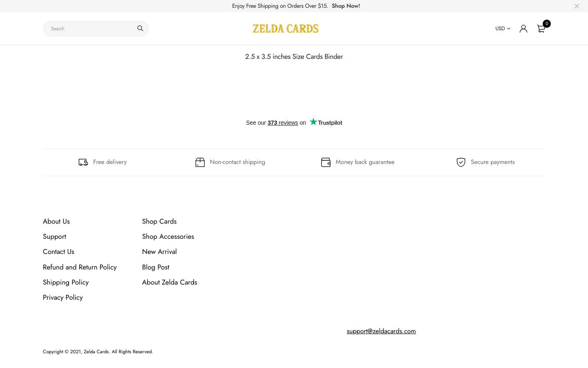Click the Free delivery label

click(110, 162)
